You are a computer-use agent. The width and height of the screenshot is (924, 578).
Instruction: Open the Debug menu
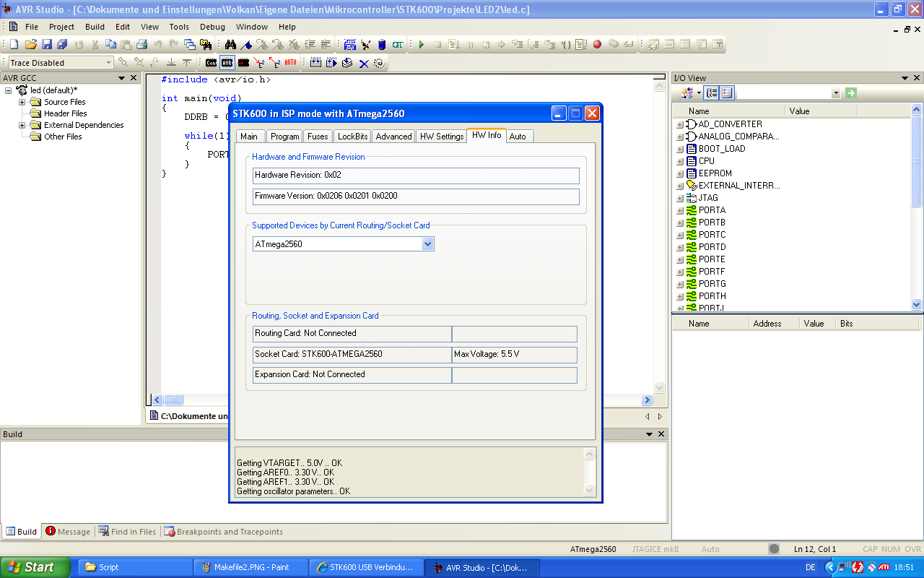pos(212,27)
